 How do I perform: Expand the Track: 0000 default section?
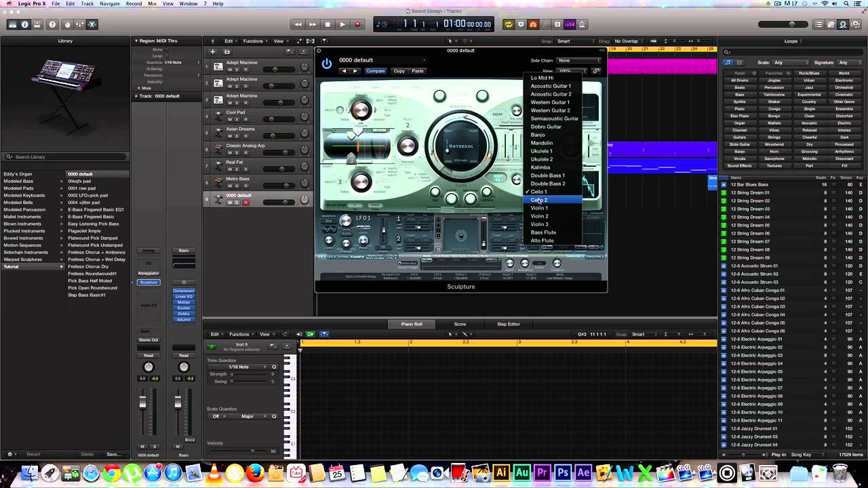[136, 96]
